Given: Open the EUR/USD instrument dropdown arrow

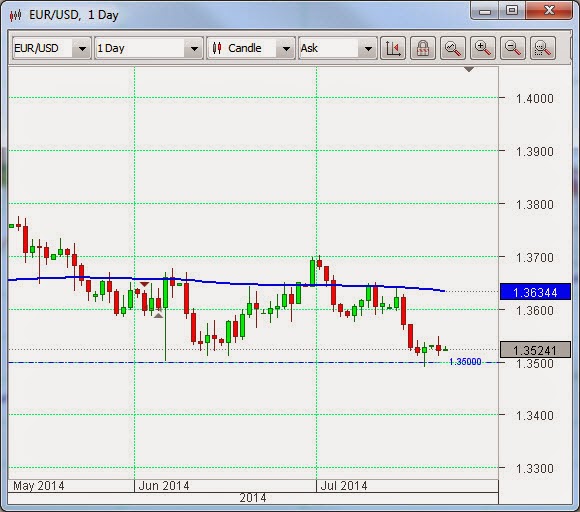Looking at the screenshot, I should 82,48.
